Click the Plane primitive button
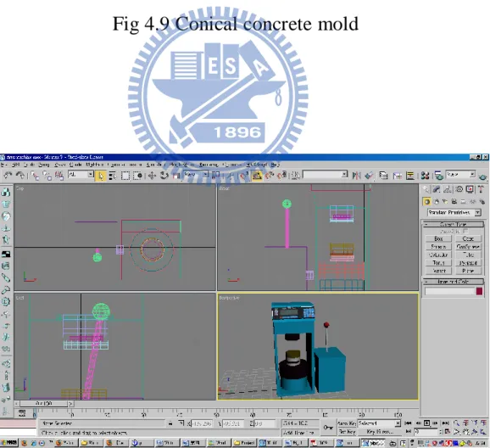The height and width of the screenshot is (448, 490). 468,271
